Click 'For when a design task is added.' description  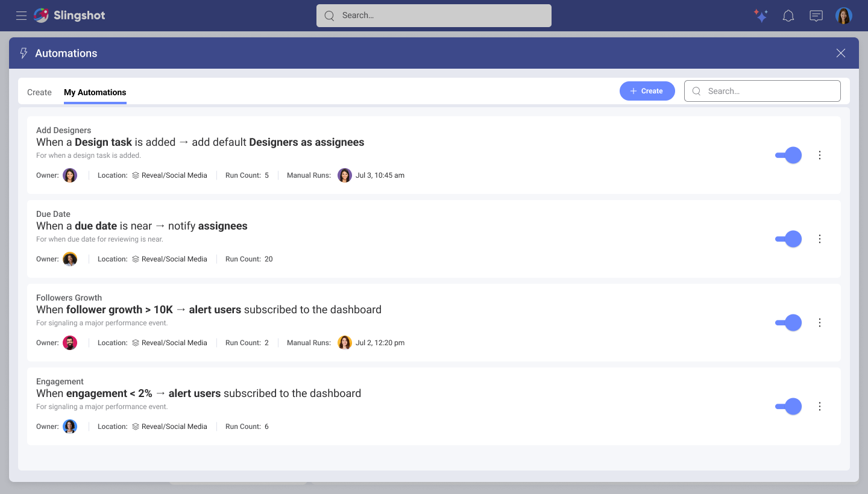[x=89, y=155]
